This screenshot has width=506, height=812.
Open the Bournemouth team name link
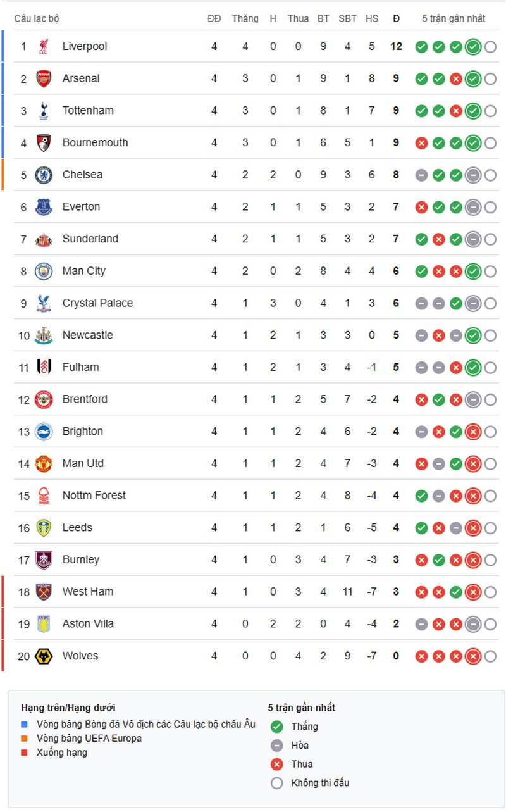click(x=95, y=142)
